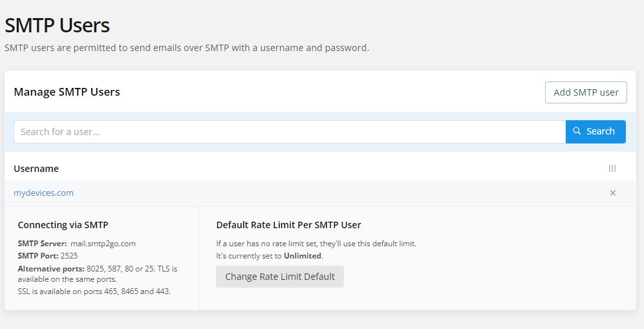This screenshot has width=644, height=329.
Task: Click the blue Search button label
Action: point(601,132)
